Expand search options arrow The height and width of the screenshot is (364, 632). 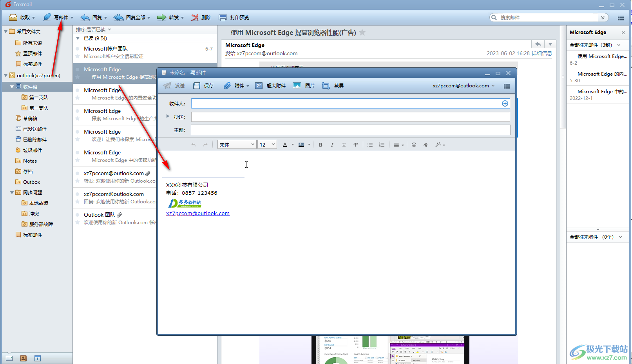[x=603, y=17]
